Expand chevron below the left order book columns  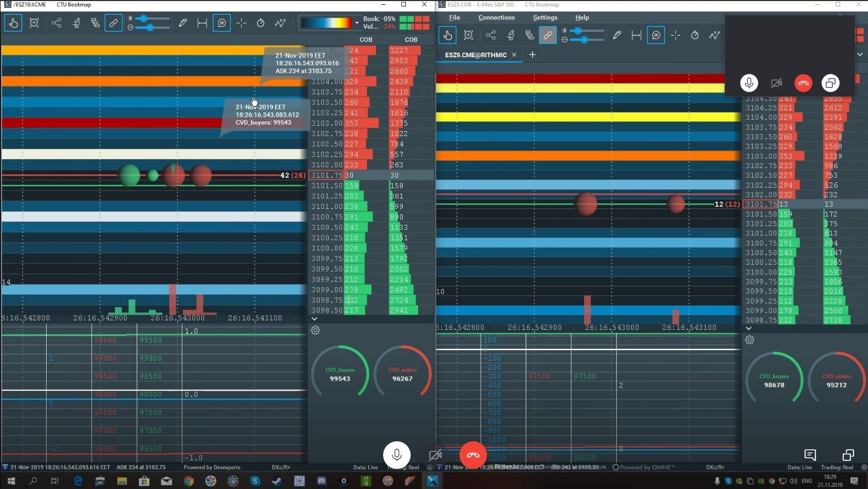tap(314, 319)
